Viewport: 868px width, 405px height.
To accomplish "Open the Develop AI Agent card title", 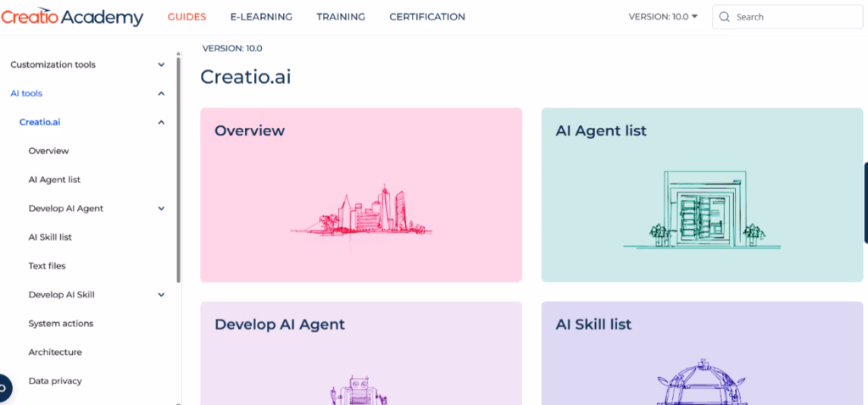I will point(280,325).
